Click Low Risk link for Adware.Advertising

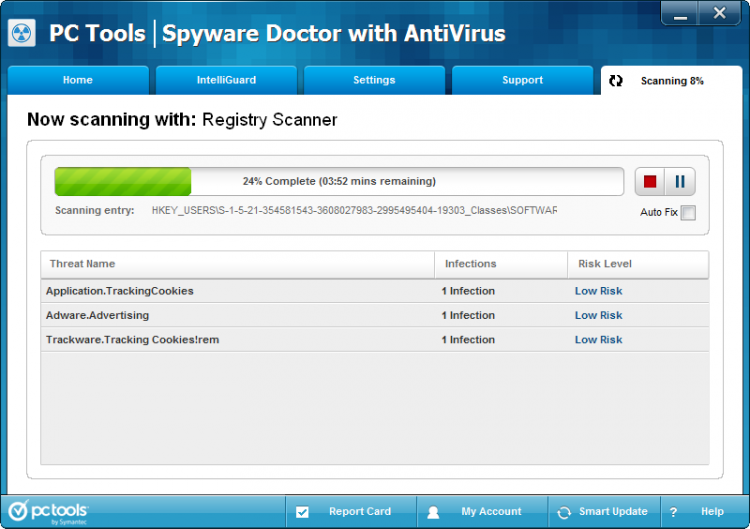(598, 316)
